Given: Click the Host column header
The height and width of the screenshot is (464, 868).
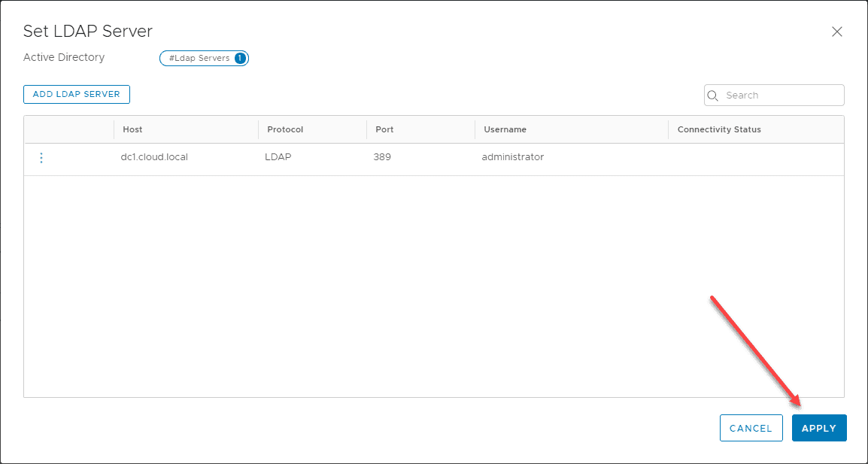Looking at the screenshot, I should click(132, 129).
